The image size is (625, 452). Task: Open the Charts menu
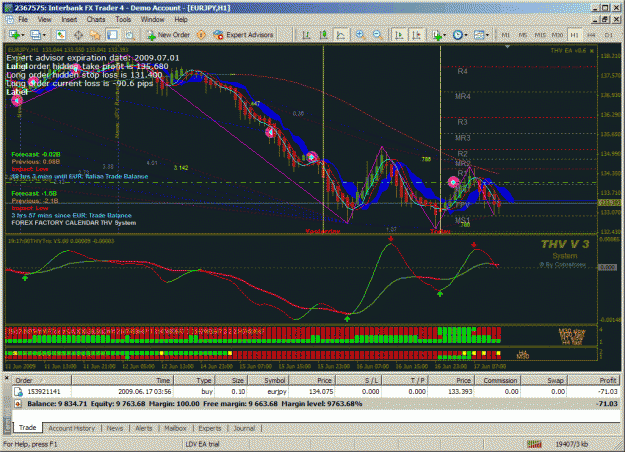click(96, 20)
